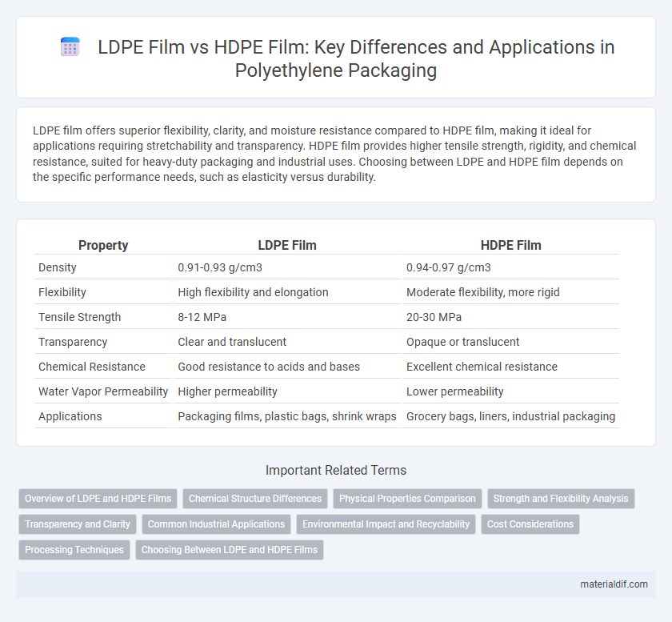Select the Choosing Between LDPE and HDPE Films tag
The width and height of the screenshot is (672, 622).
(x=230, y=550)
